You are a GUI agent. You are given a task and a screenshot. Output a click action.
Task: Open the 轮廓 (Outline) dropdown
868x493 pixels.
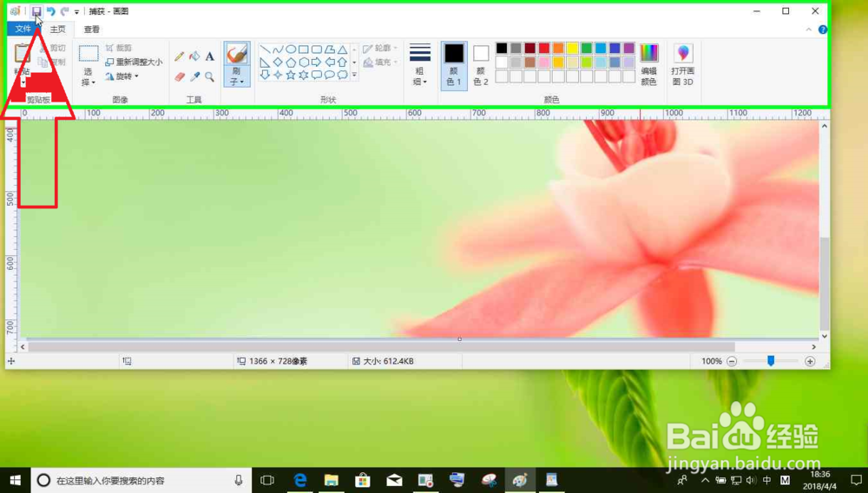[380, 48]
